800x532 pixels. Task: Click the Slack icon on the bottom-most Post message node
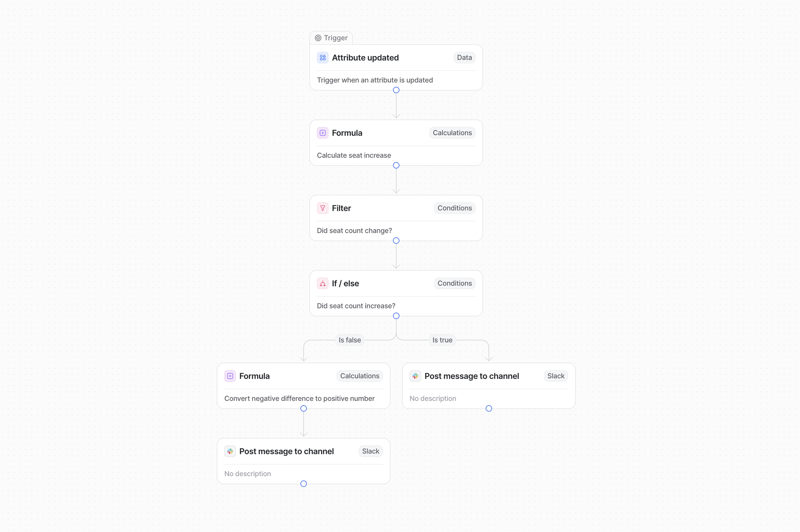coord(230,451)
